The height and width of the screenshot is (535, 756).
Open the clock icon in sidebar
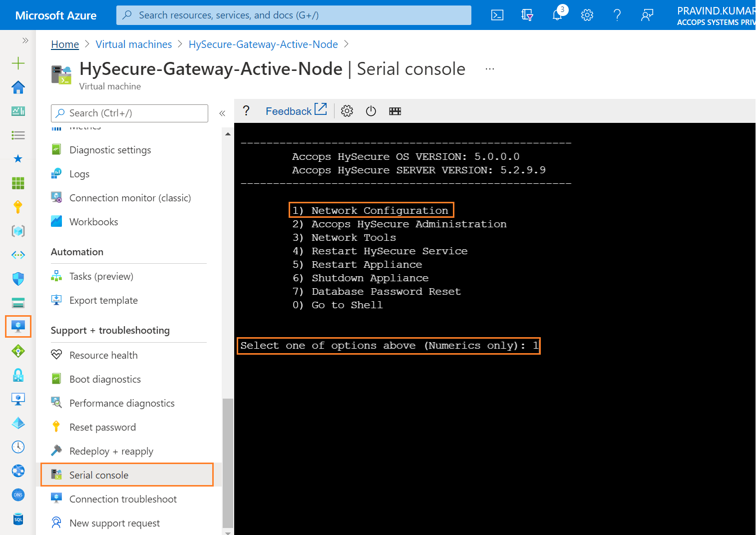point(18,447)
